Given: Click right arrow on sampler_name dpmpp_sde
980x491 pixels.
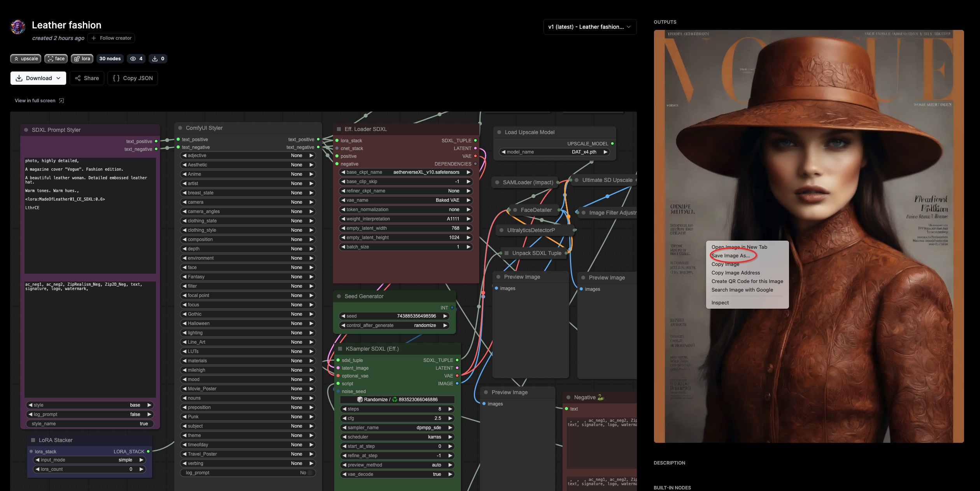Looking at the screenshot, I should point(450,428).
